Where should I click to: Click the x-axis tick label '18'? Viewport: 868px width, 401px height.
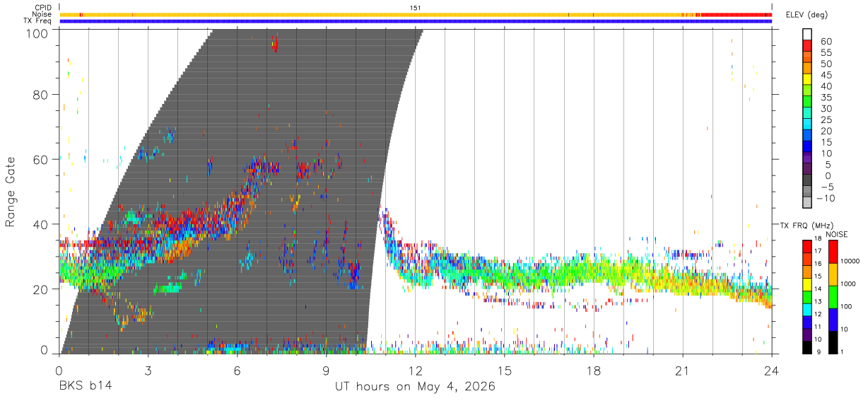[593, 370]
